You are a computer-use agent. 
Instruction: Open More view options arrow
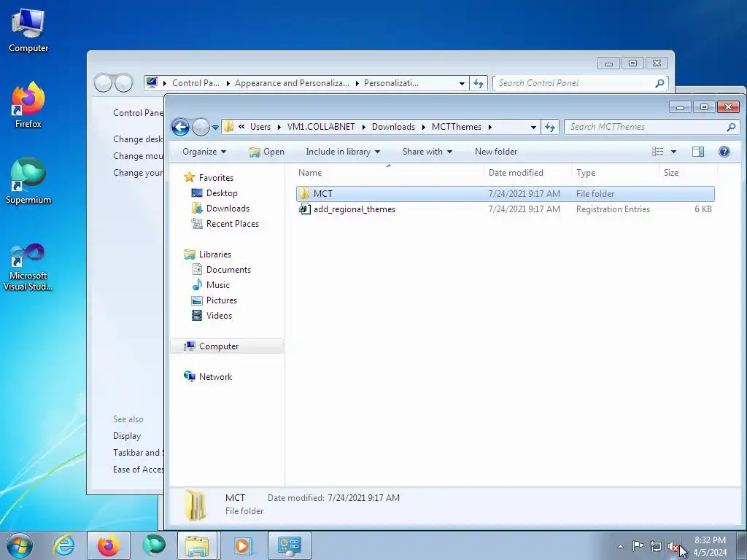click(673, 152)
